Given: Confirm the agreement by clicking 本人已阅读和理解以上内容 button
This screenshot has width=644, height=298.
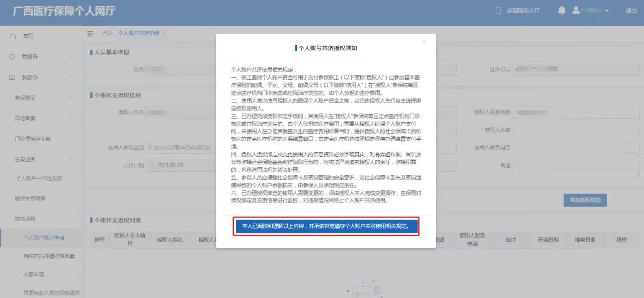Looking at the screenshot, I should coord(326,227).
